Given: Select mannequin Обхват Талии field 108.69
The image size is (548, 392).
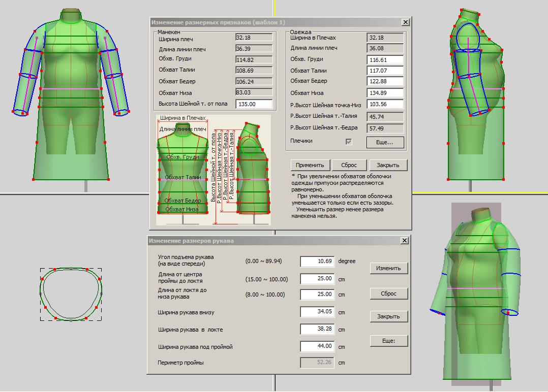Looking at the screenshot, I should (x=254, y=71).
